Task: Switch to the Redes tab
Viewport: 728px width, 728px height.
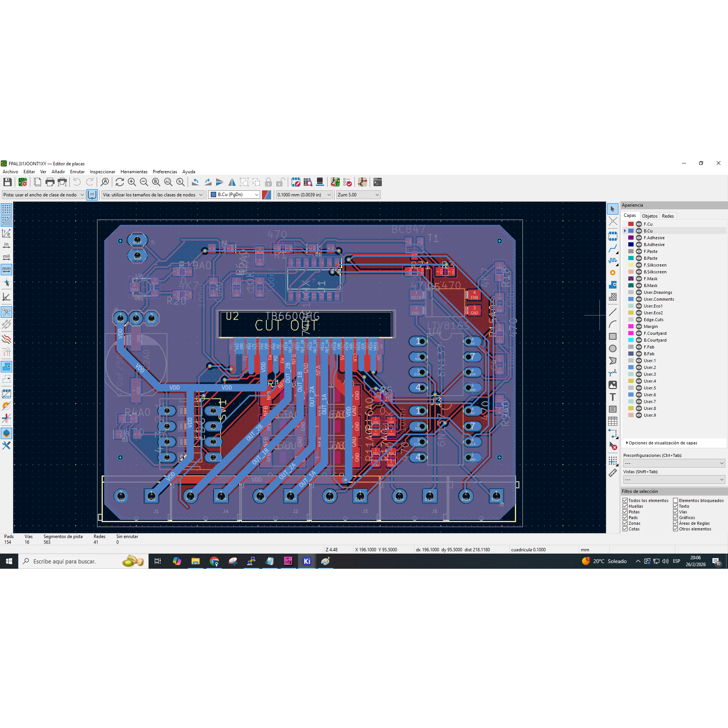Action: [x=668, y=216]
